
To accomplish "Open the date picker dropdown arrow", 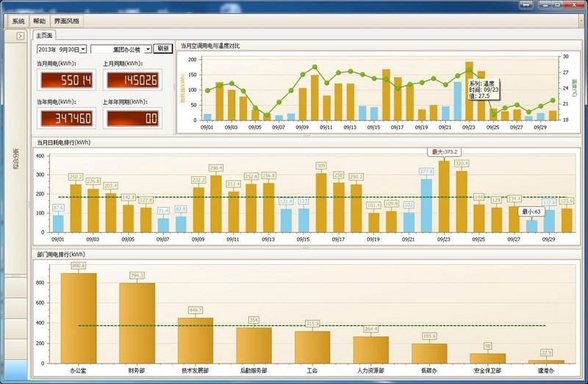I will 83,49.
